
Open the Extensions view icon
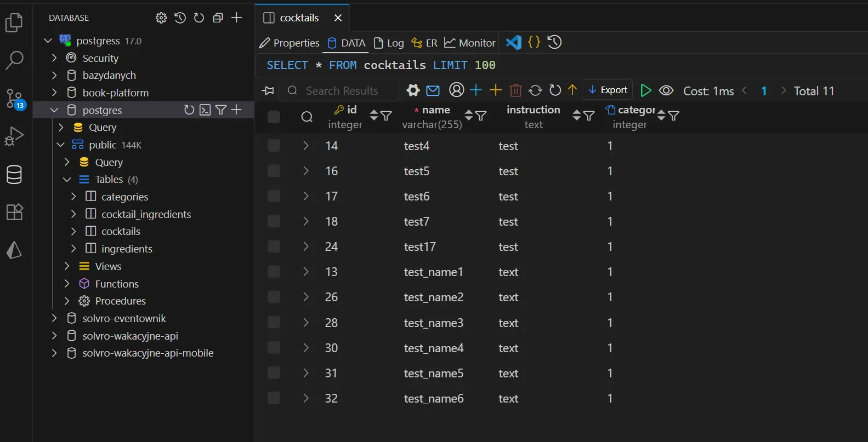(x=14, y=212)
